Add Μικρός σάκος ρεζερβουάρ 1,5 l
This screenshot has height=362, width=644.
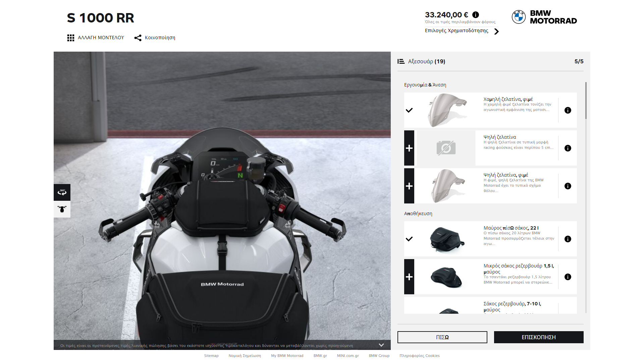409,277
